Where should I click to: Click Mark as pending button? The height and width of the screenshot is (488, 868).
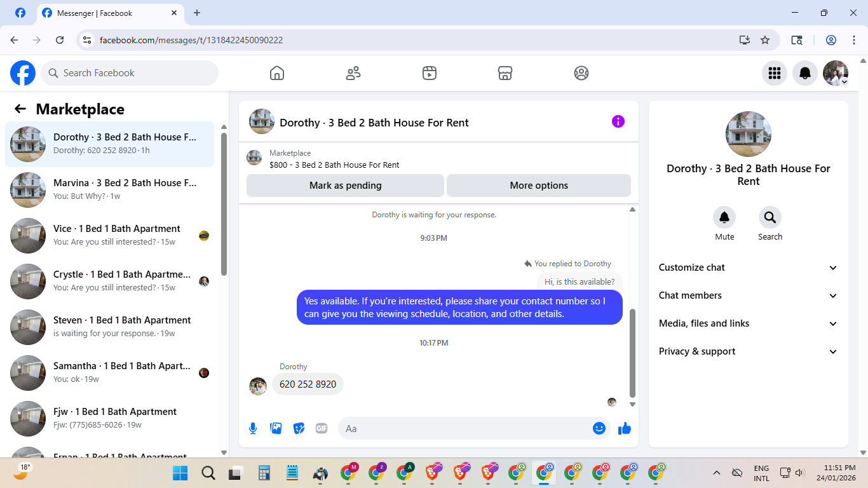coord(345,186)
